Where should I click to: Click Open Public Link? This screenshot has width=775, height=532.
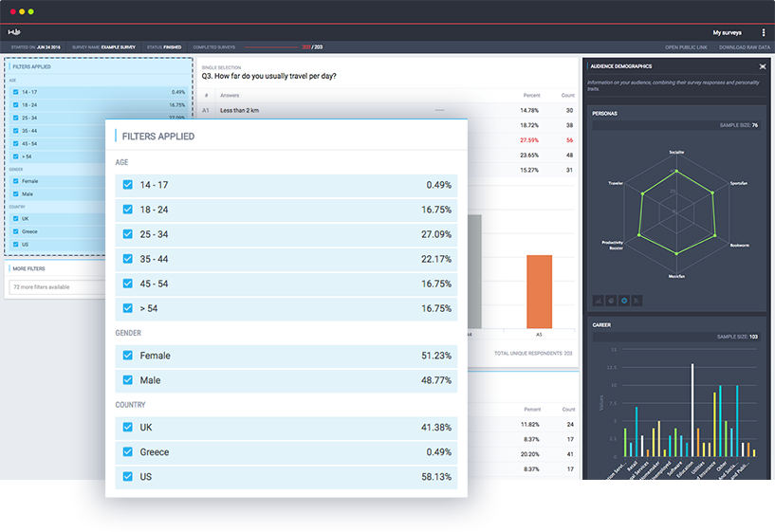(686, 47)
